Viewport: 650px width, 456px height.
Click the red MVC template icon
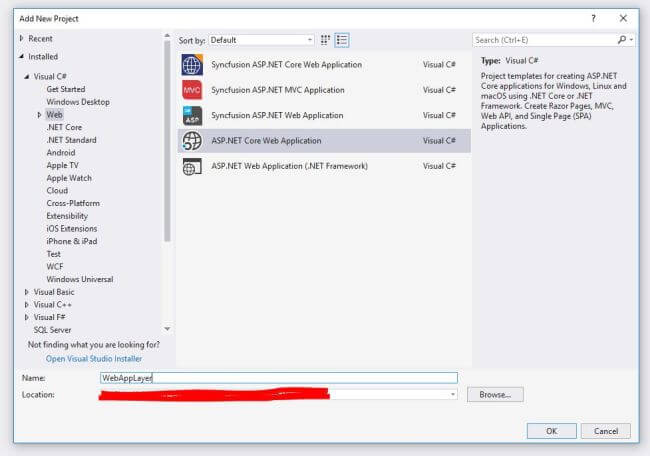tap(192, 90)
